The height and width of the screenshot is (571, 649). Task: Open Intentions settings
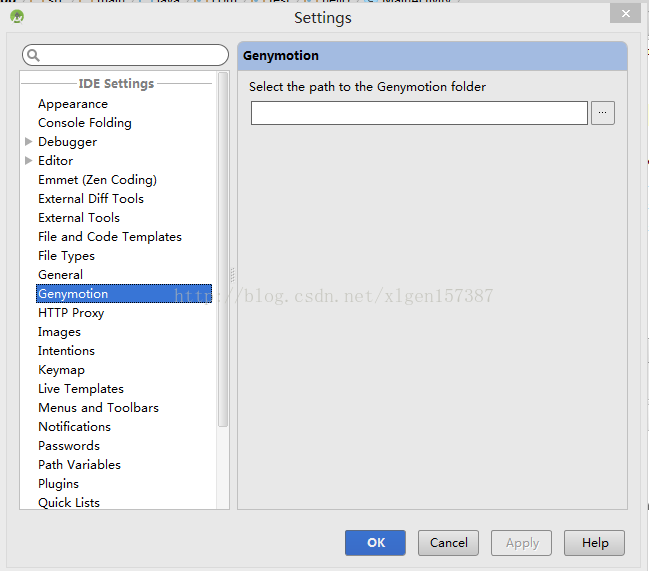coord(66,351)
